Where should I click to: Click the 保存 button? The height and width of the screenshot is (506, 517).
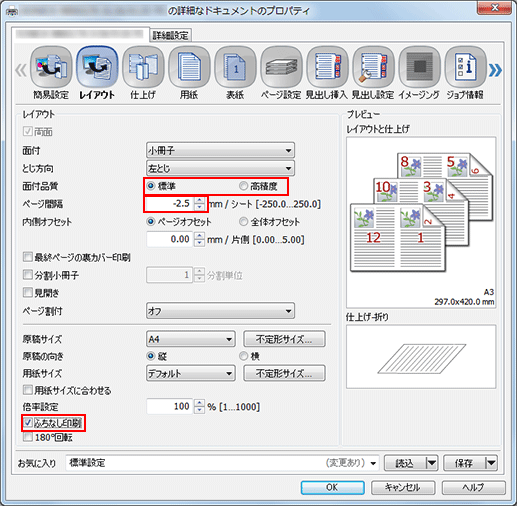(464, 463)
